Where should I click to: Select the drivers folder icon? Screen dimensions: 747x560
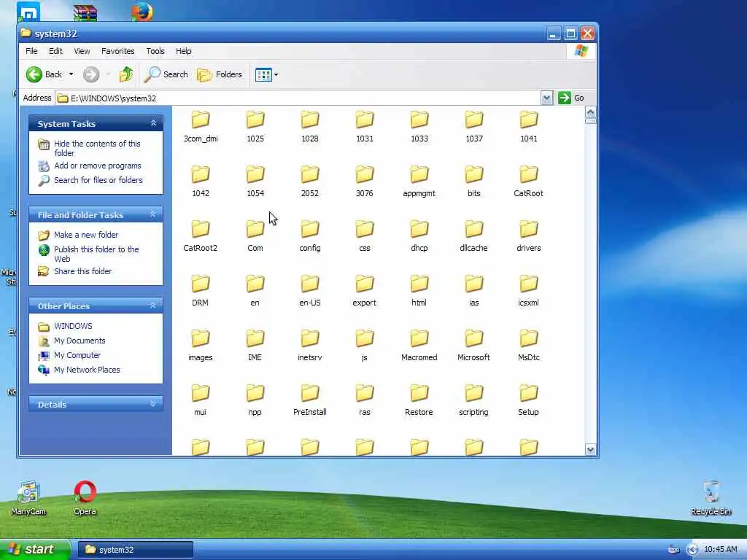click(528, 228)
